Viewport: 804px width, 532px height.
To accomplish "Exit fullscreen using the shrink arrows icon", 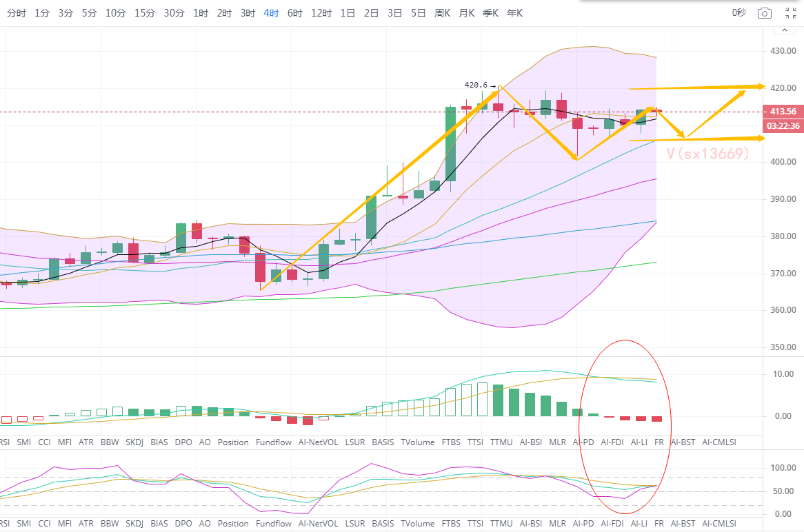I will point(790,13).
